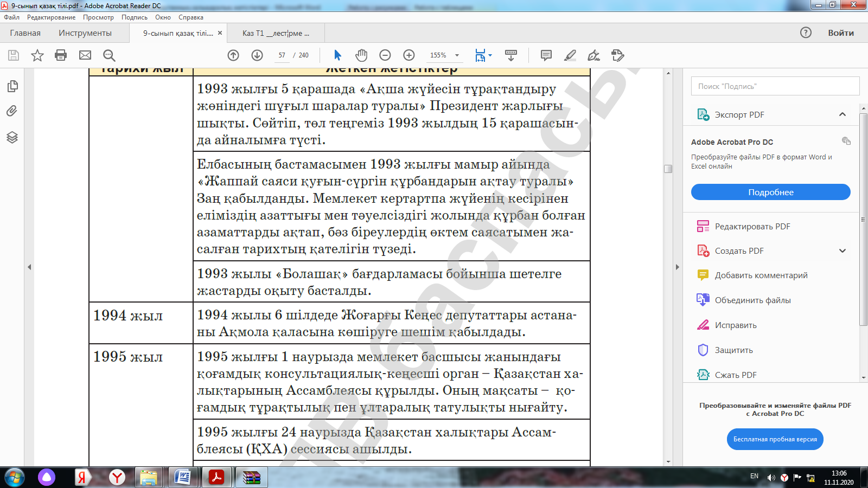Viewport: 868px width, 488px height.
Task: Select the Hand pan tool
Action: pyautogui.click(x=361, y=55)
